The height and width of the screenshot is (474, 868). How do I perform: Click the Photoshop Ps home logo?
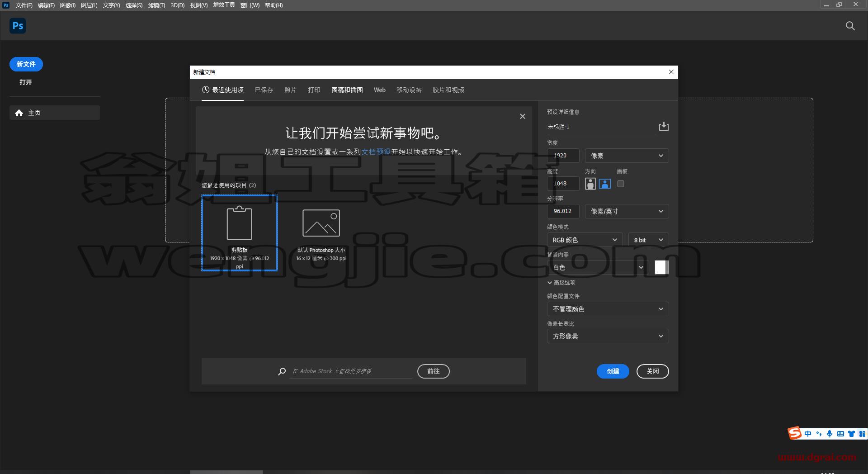point(18,26)
